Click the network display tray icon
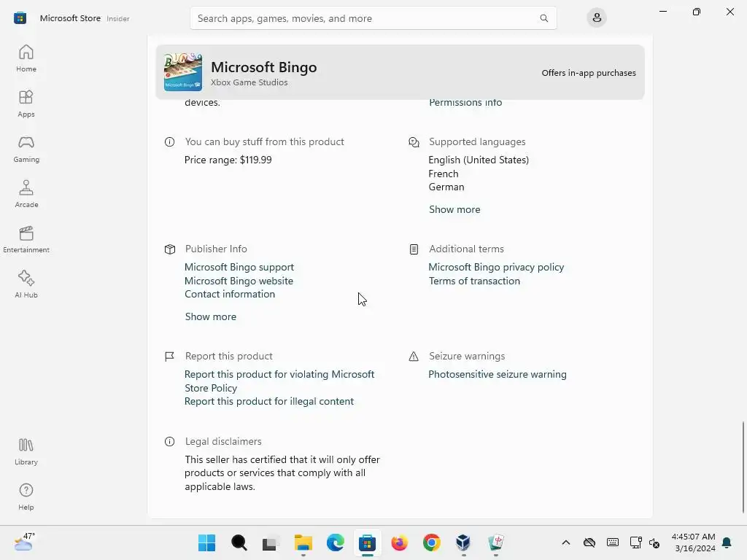This screenshot has height=560, width=747. (x=635, y=542)
